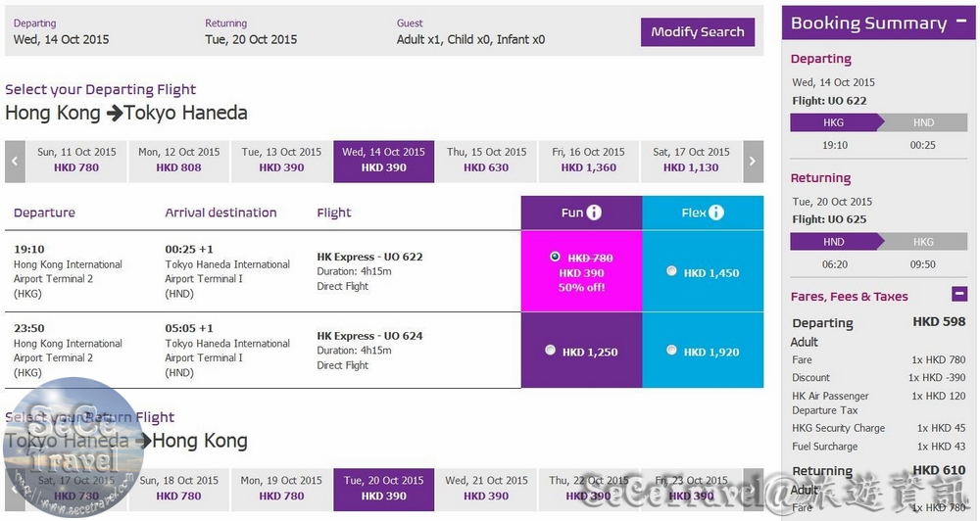Click the 50% off! promotion label
The image size is (980, 521).
[x=582, y=287]
